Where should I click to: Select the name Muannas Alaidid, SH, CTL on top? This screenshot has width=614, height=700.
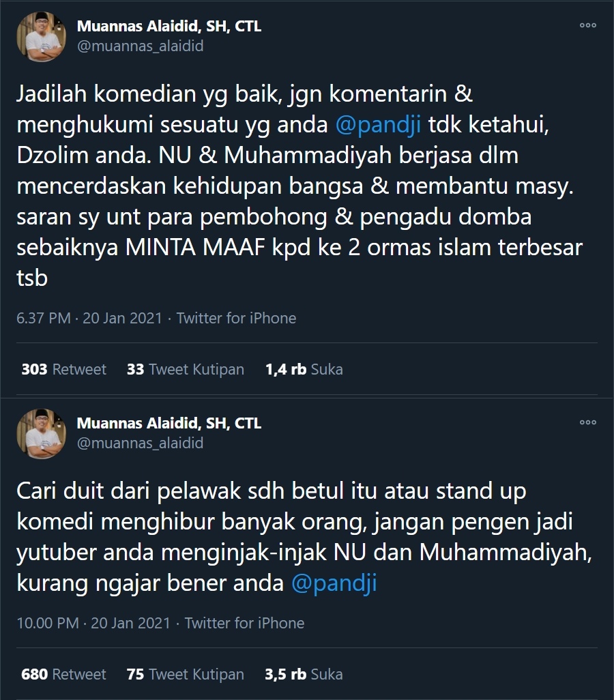click(x=171, y=25)
